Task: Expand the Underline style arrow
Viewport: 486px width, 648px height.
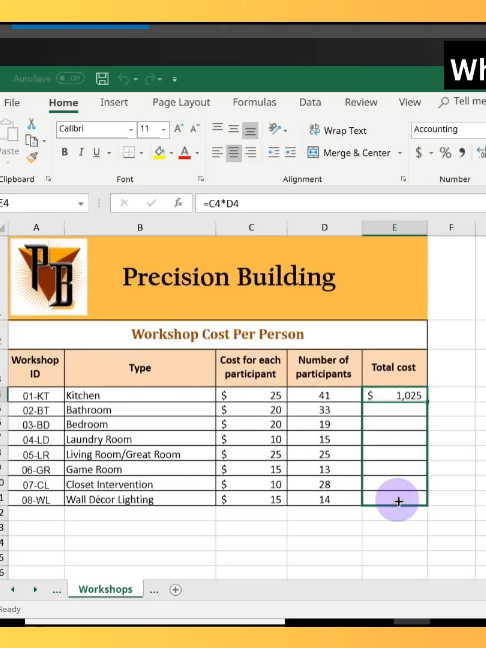Action: (x=109, y=153)
